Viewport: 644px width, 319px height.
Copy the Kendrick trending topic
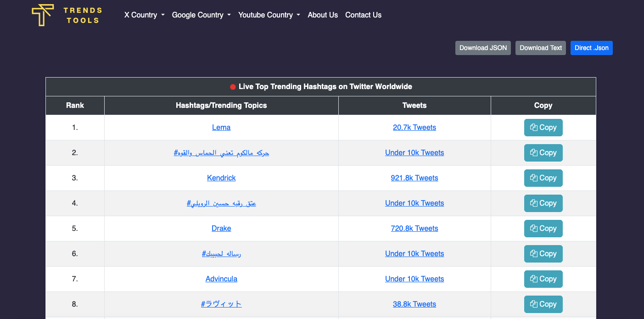coord(543,178)
